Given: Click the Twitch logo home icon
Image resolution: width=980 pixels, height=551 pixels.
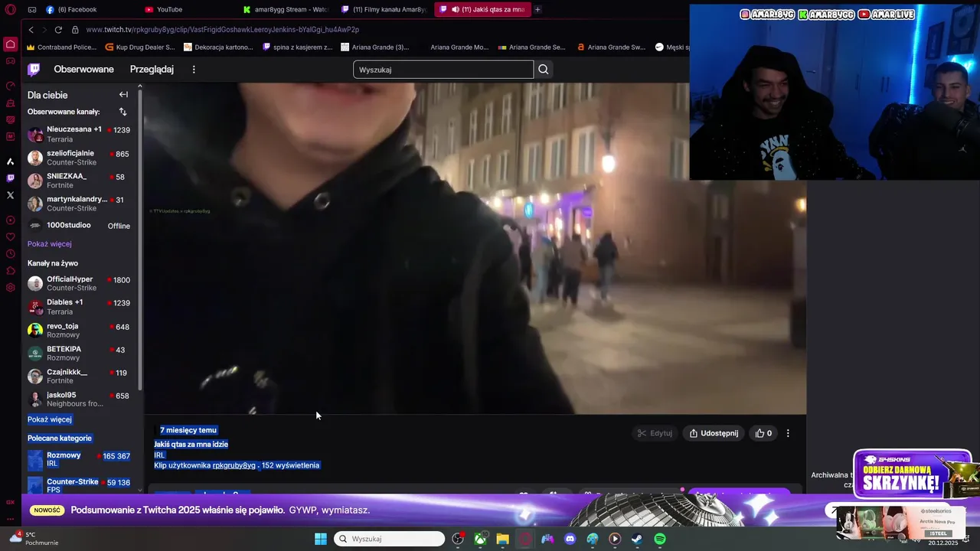Looking at the screenshot, I should 34,70.
